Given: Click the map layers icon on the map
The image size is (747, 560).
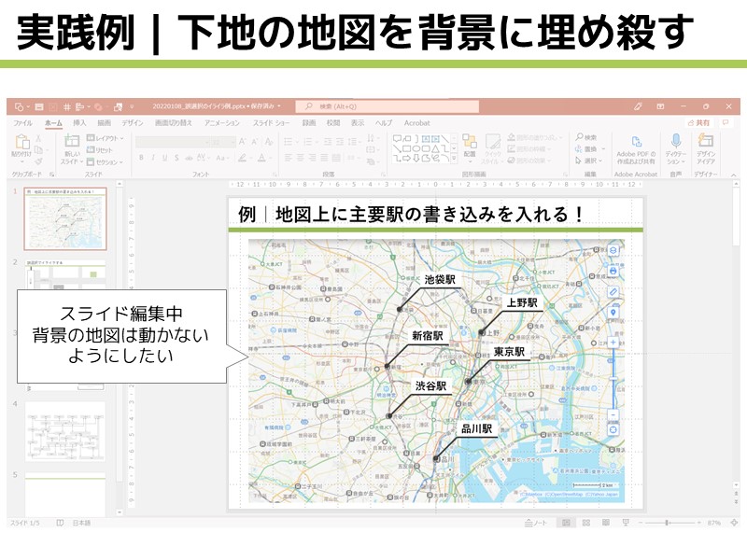Looking at the screenshot, I should (613, 250).
